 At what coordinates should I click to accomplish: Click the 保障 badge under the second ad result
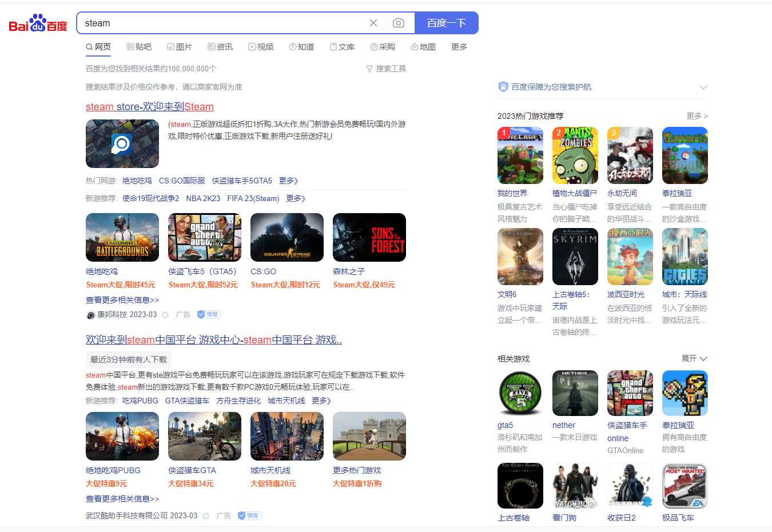(249, 515)
